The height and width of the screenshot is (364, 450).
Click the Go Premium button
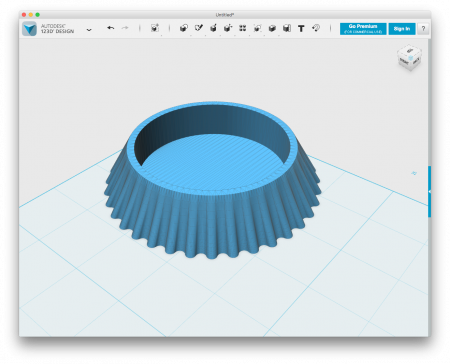point(363,29)
